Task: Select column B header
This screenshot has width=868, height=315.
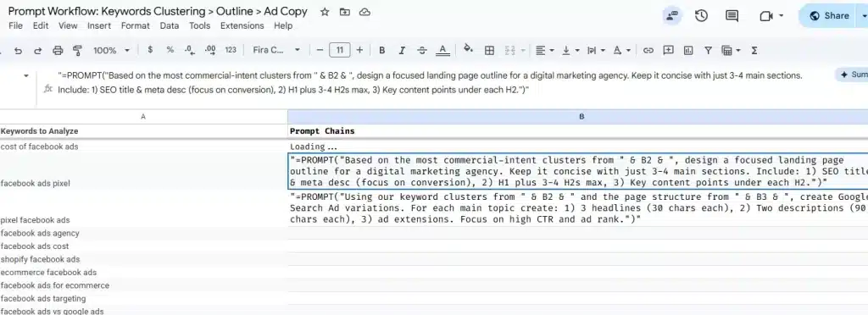Action: pyautogui.click(x=578, y=117)
